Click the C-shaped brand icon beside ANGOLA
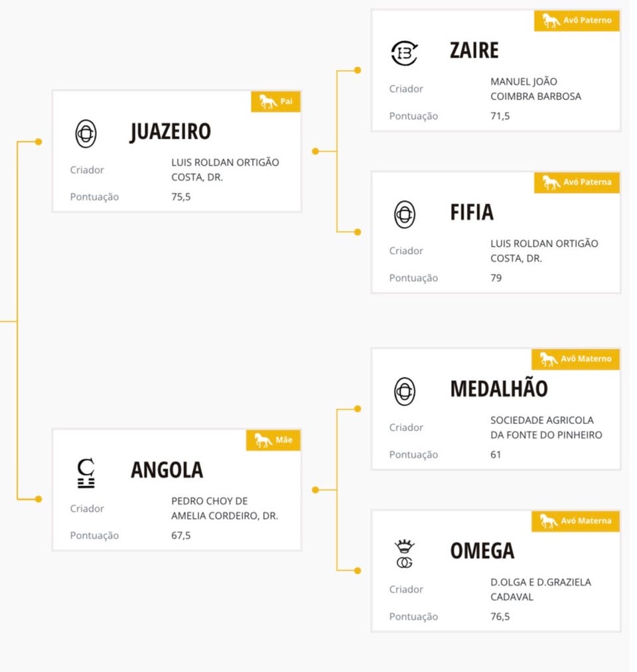This screenshot has height=672, width=637. [x=86, y=472]
